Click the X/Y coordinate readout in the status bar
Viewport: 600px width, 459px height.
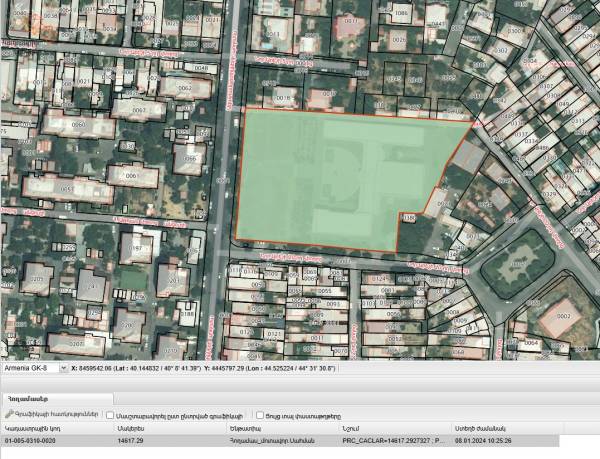230,368
